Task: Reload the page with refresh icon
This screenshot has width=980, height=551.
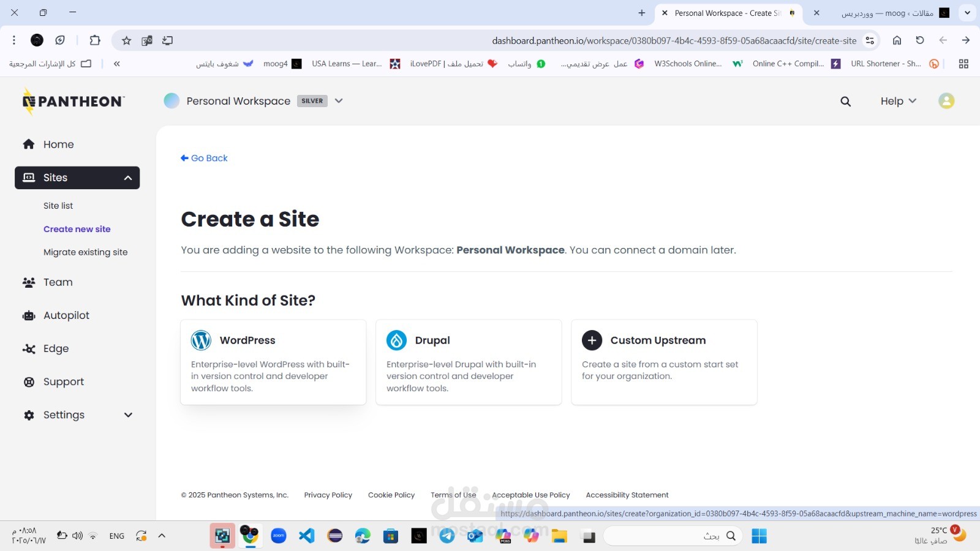Action: pos(919,40)
